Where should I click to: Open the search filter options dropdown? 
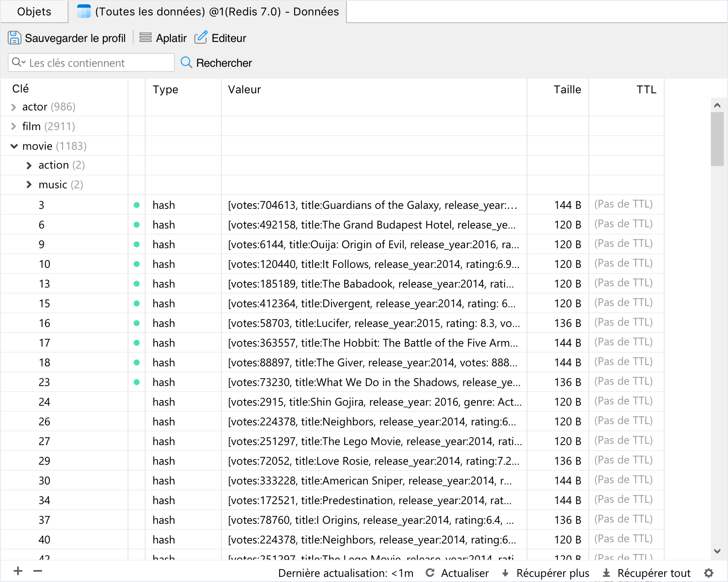(x=18, y=62)
